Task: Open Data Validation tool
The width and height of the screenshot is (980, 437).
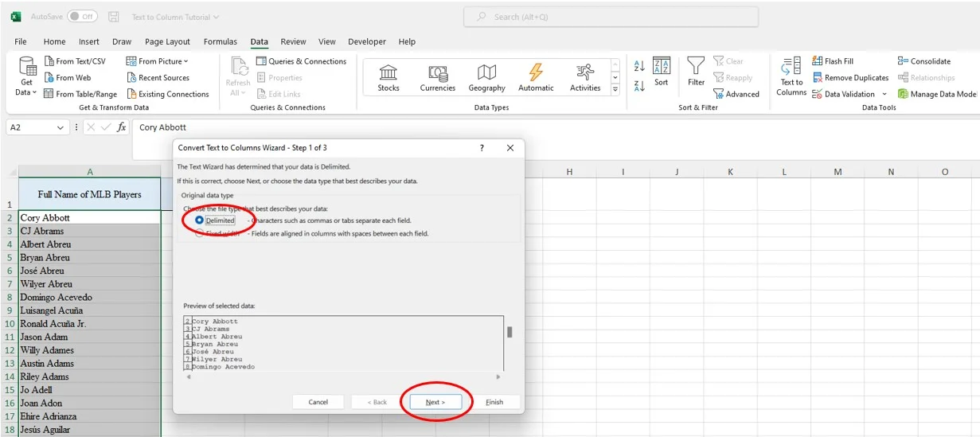Action: click(x=843, y=94)
